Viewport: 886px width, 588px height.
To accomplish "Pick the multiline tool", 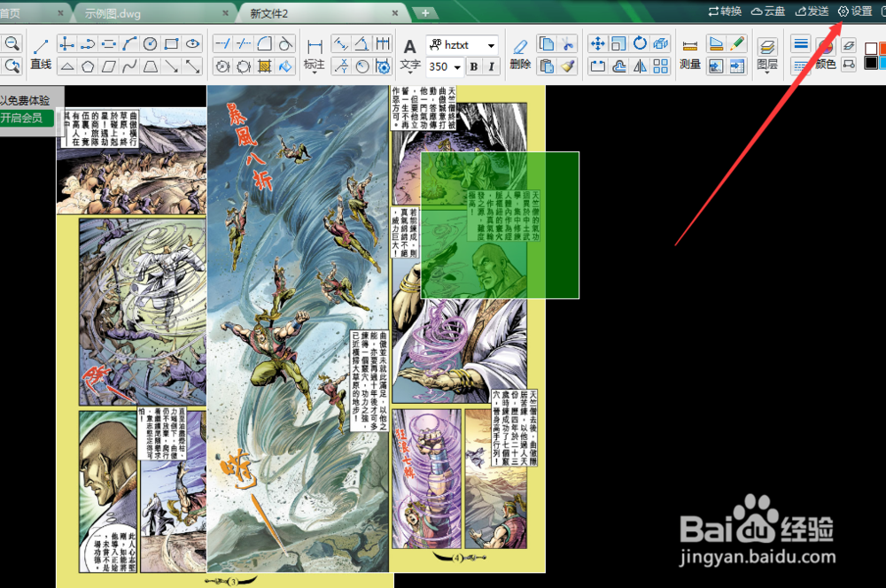I will pyautogui.click(x=108, y=44).
